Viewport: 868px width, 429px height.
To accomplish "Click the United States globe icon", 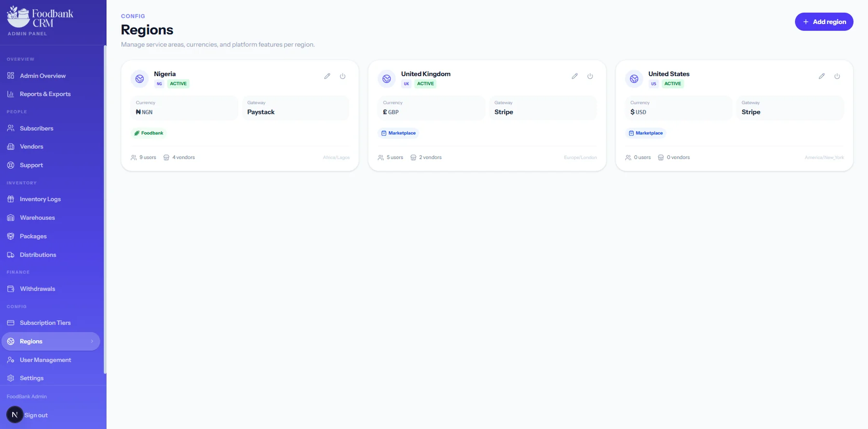I will (x=634, y=79).
